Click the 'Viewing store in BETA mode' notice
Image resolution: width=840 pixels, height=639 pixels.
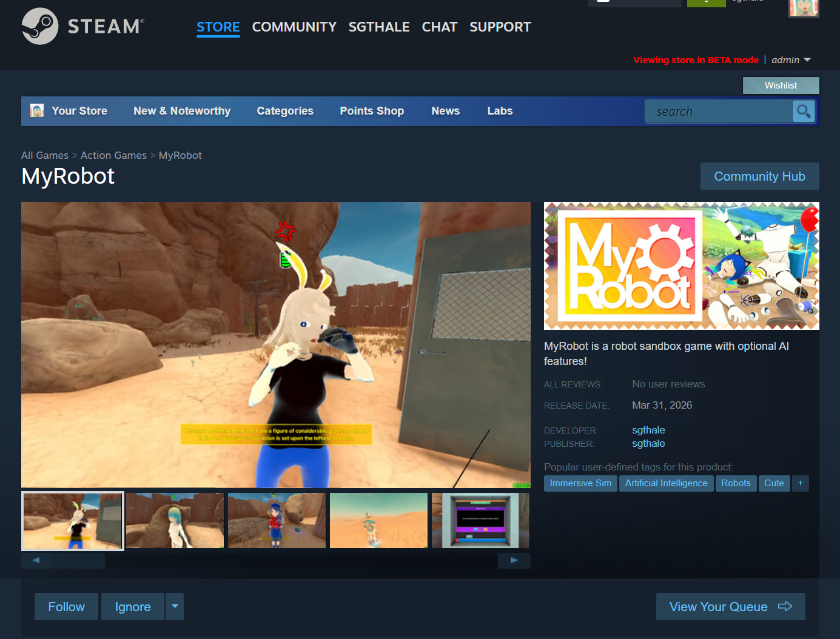pyautogui.click(x=696, y=60)
